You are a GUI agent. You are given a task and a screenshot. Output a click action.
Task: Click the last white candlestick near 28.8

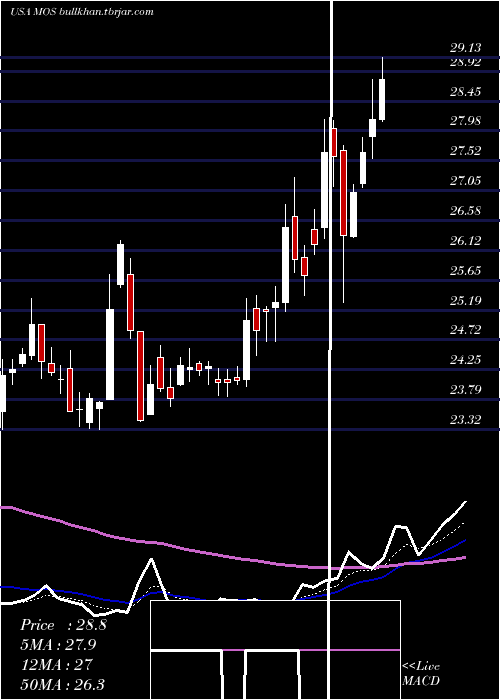[x=382, y=100]
